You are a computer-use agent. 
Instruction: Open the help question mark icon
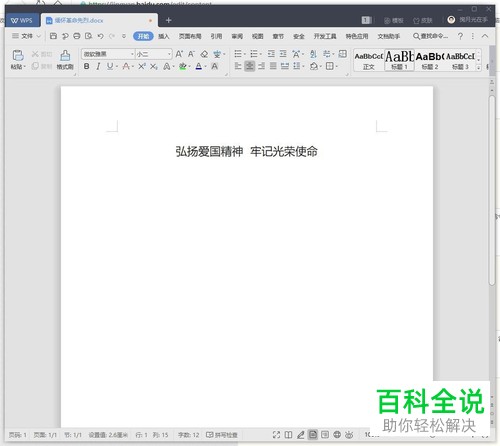pyautogui.click(x=460, y=36)
